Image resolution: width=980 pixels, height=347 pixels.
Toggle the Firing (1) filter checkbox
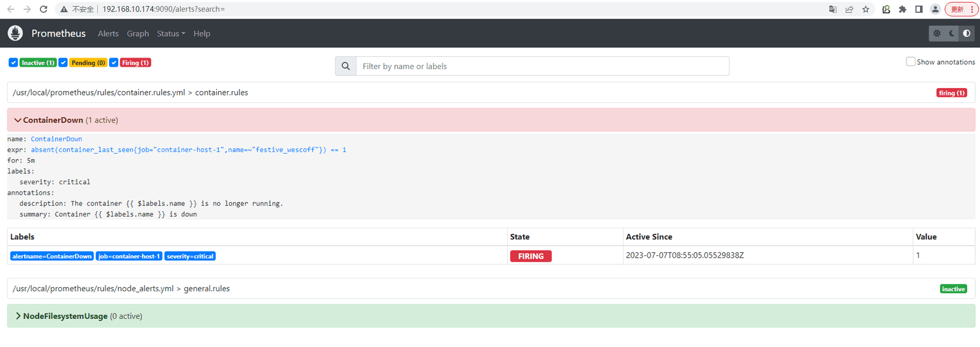click(x=114, y=62)
